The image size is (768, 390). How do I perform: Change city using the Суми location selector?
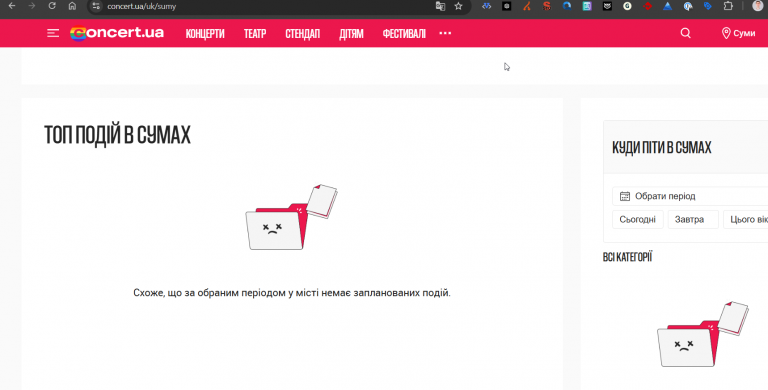[738, 33]
